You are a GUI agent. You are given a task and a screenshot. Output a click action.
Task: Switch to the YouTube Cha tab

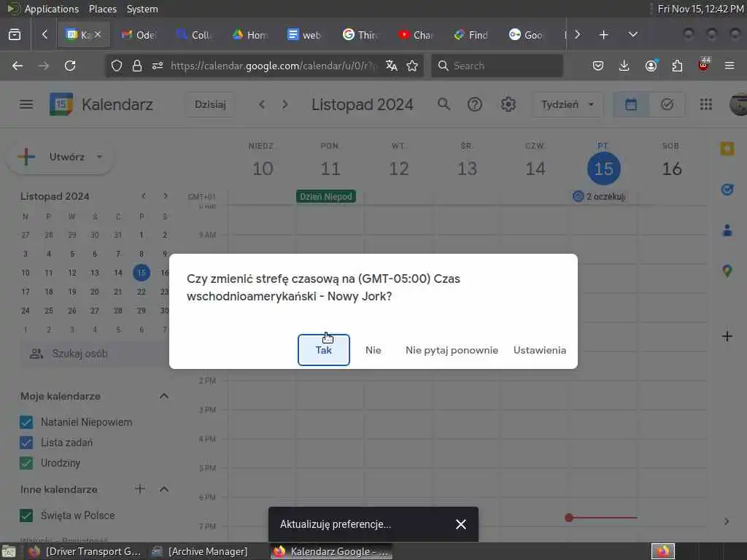[415, 35]
